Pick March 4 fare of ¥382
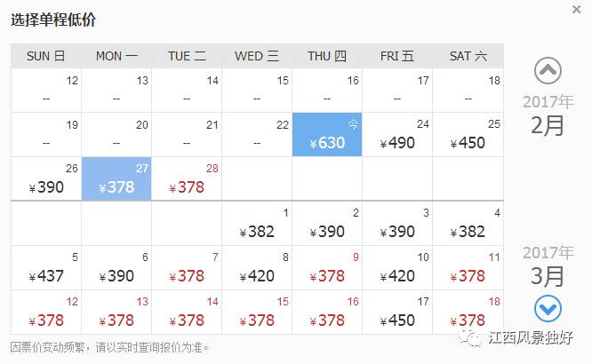Viewport: 592px width, 364px height. pos(468,224)
